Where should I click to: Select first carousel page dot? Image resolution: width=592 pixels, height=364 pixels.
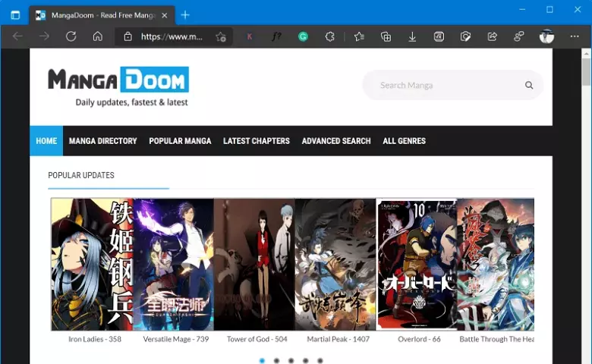click(x=262, y=361)
